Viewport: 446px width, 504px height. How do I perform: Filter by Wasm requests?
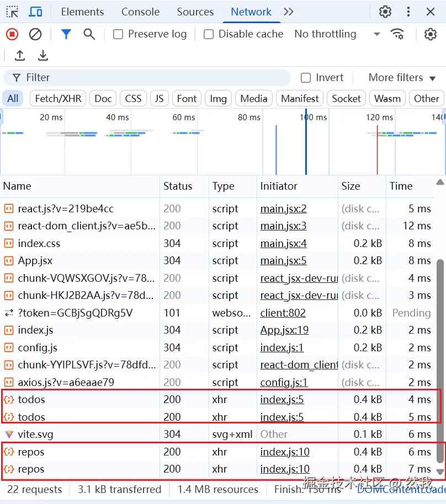387,98
